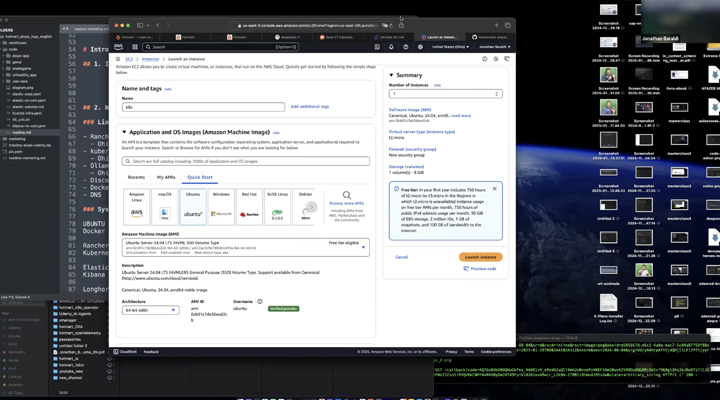Viewport: 720px width, 400px height.
Task: Adjust the Number of instances stepper
Action: [496, 94]
